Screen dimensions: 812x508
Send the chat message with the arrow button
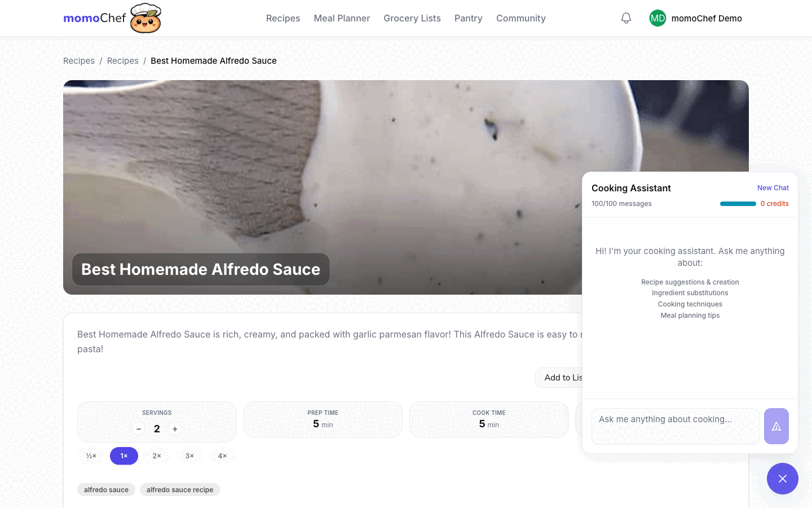click(x=776, y=426)
